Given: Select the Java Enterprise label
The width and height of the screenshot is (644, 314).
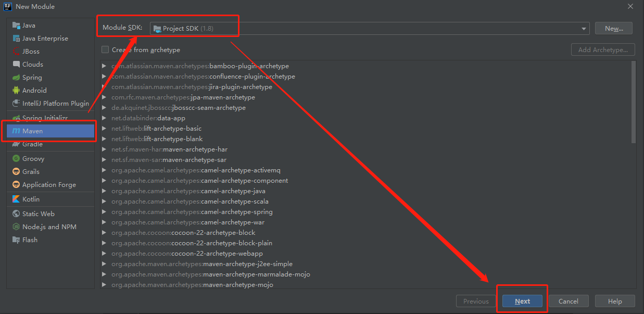Looking at the screenshot, I should [45, 38].
